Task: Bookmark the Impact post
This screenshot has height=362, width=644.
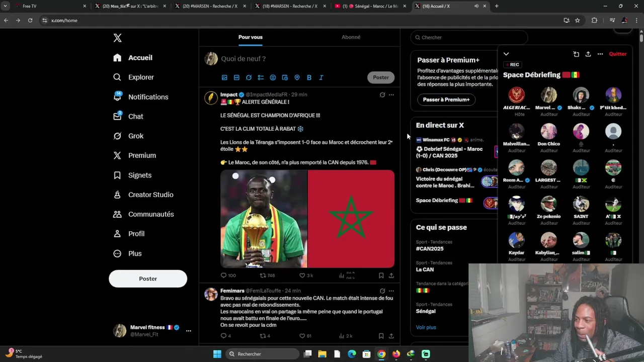Action: (x=381, y=276)
